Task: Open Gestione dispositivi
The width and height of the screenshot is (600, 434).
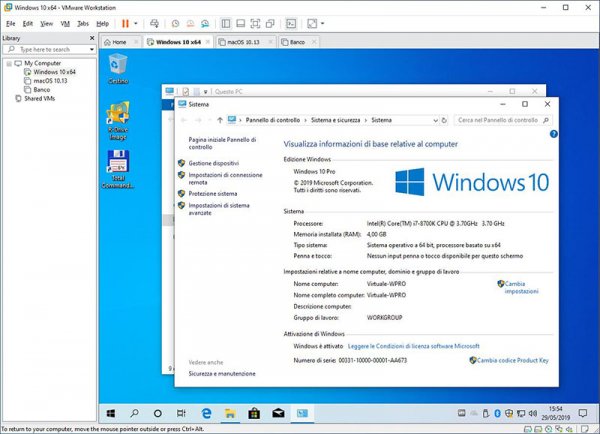Action: click(x=214, y=163)
